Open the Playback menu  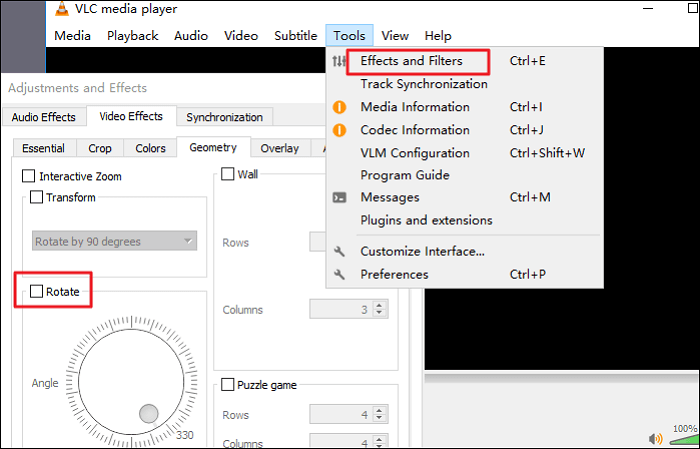point(132,36)
